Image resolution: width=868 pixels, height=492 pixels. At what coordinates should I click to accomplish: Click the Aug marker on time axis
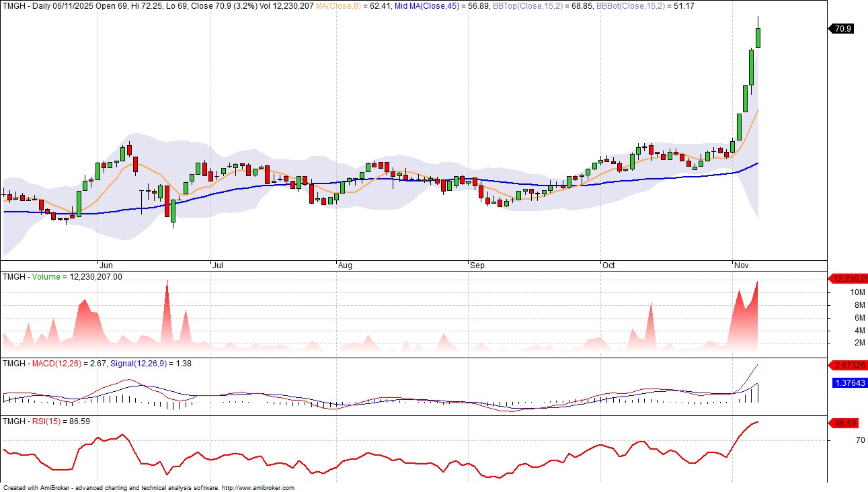345,265
